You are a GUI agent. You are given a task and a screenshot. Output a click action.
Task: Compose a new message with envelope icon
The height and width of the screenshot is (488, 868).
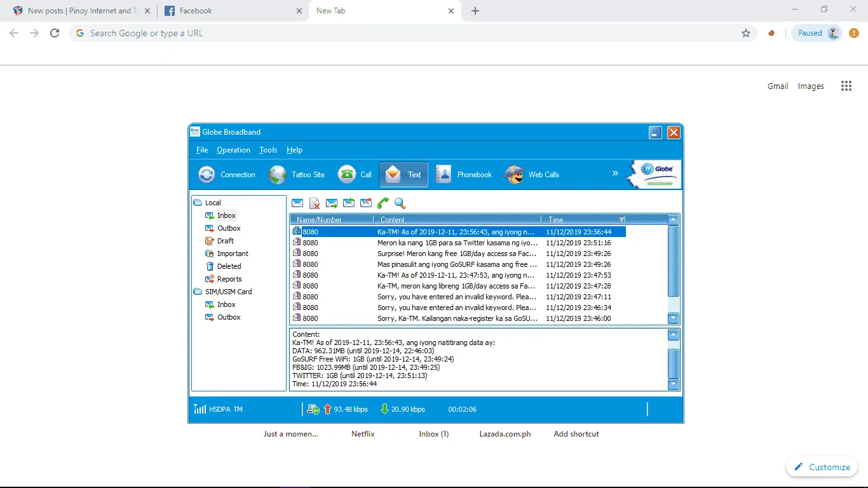(x=297, y=203)
